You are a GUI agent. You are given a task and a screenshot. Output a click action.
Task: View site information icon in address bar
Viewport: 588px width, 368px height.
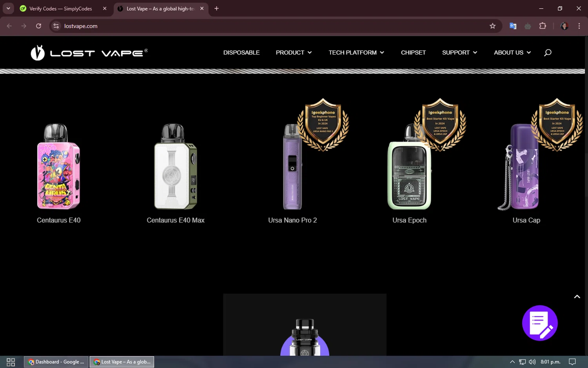coord(56,26)
